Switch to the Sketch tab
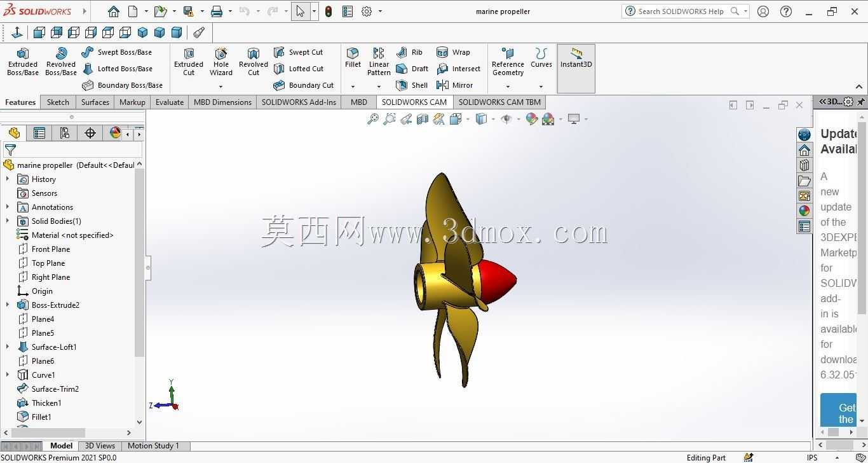The image size is (868, 463). (x=58, y=102)
